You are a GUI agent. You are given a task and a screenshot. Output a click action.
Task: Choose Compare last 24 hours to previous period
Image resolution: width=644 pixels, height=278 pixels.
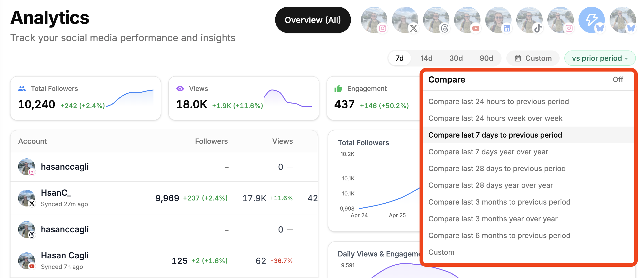pyautogui.click(x=529, y=102)
